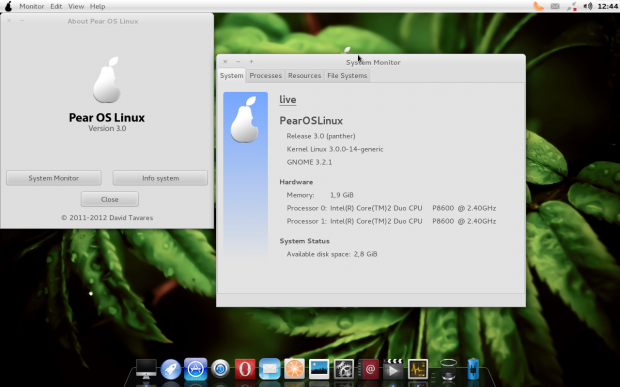Click the 'System Status' heading
The height and width of the screenshot is (387, 620).
304,241
